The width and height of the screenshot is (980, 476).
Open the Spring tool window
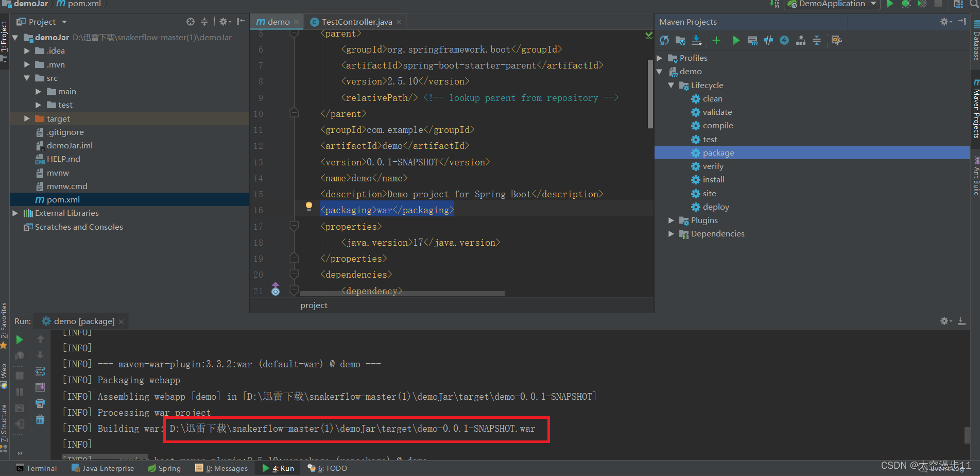point(164,468)
